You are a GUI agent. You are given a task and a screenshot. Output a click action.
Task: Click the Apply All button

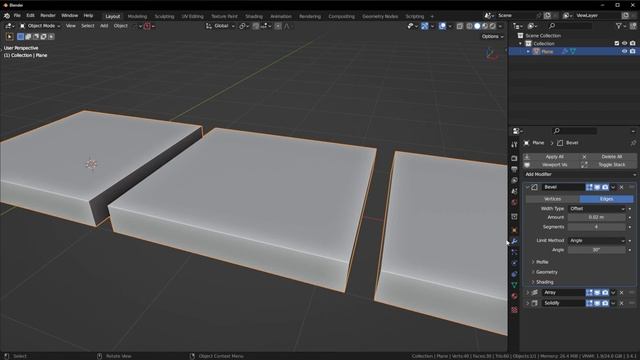pos(551,157)
